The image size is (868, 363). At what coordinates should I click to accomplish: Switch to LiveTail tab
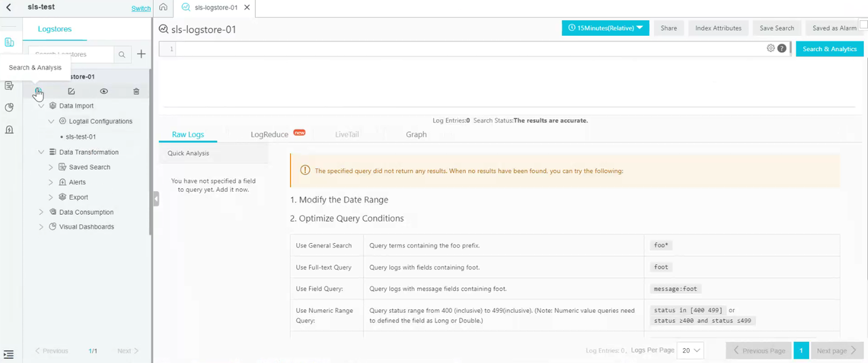[347, 134]
